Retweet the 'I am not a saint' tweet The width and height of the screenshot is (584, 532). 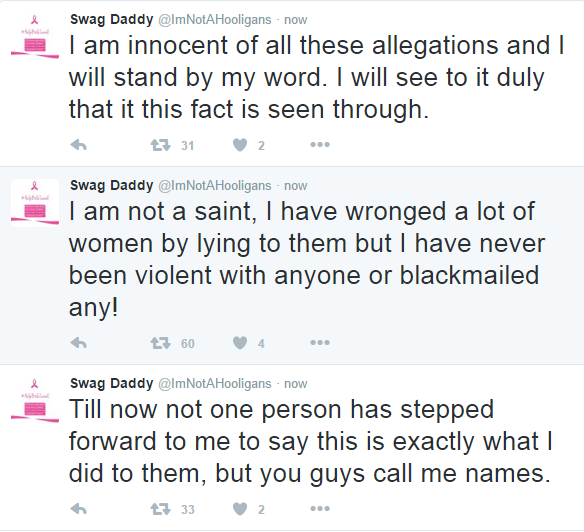coord(161,343)
